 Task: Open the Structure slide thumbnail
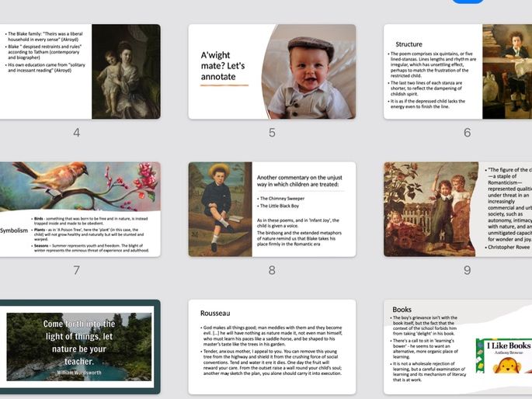click(457, 71)
